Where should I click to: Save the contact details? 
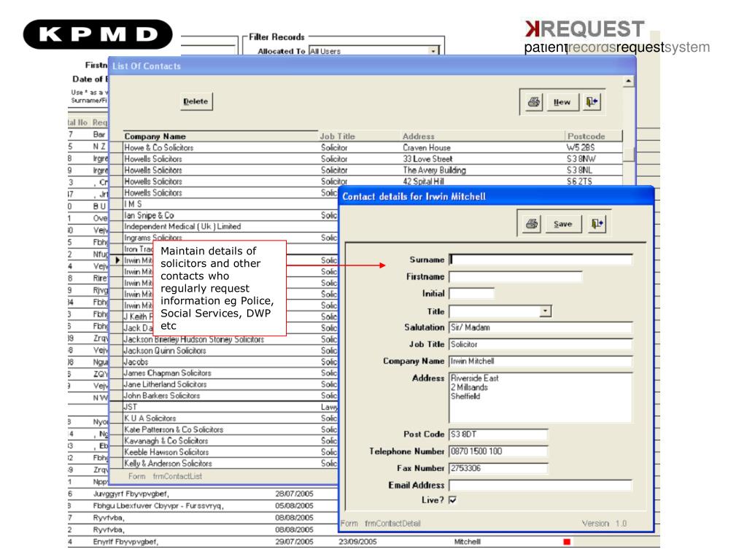point(562,224)
